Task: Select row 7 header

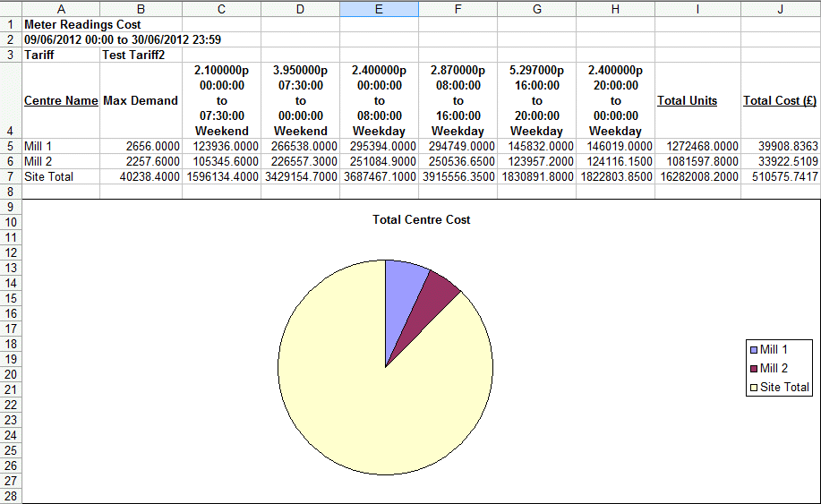Action: (x=11, y=176)
